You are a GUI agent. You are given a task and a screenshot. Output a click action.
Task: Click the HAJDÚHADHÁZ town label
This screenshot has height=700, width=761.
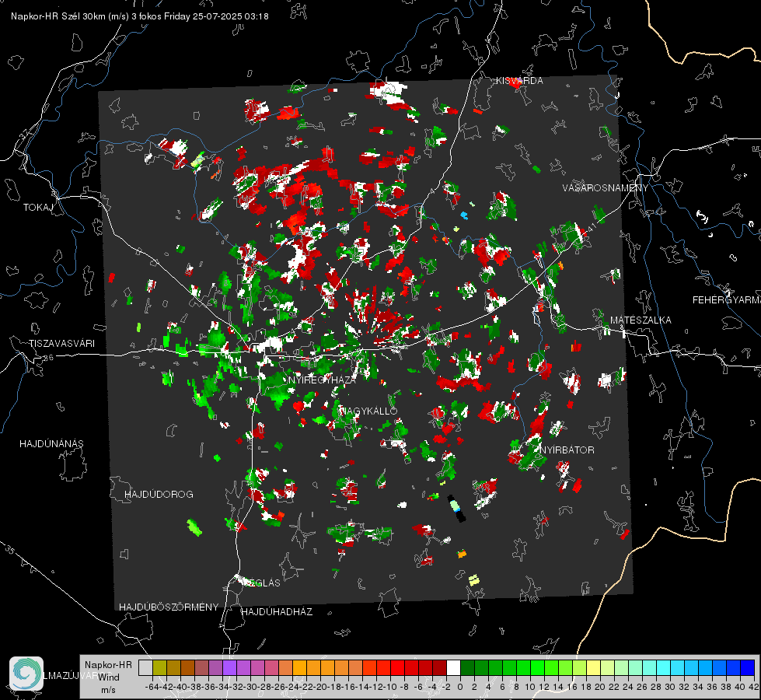click(x=277, y=611)
